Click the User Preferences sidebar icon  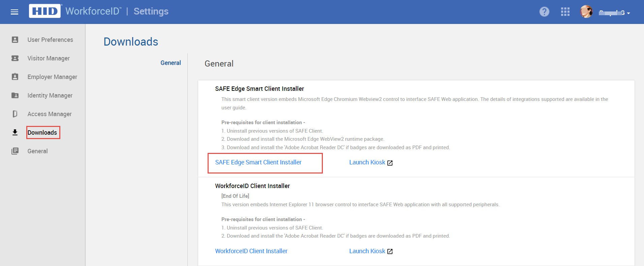(x=15, y=40)
